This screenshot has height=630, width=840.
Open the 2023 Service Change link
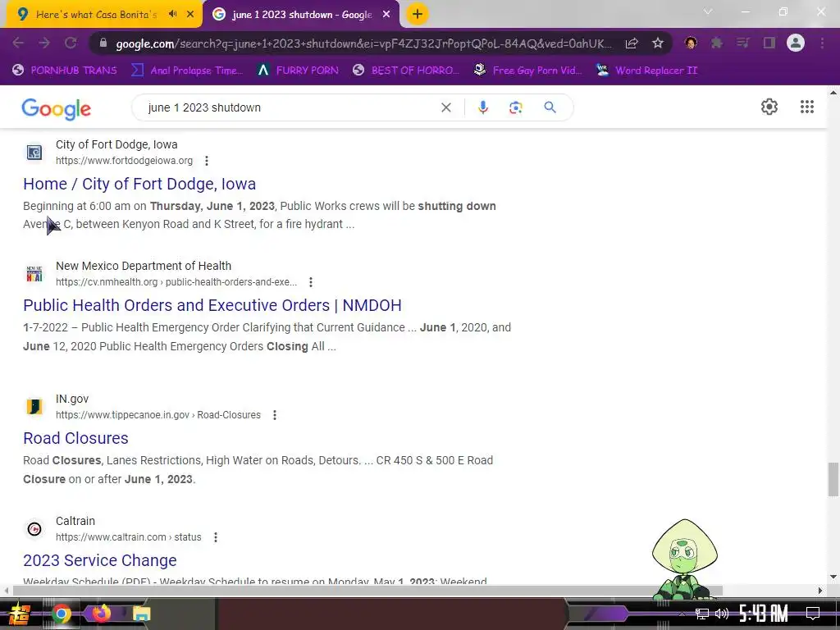click(99, 560)
